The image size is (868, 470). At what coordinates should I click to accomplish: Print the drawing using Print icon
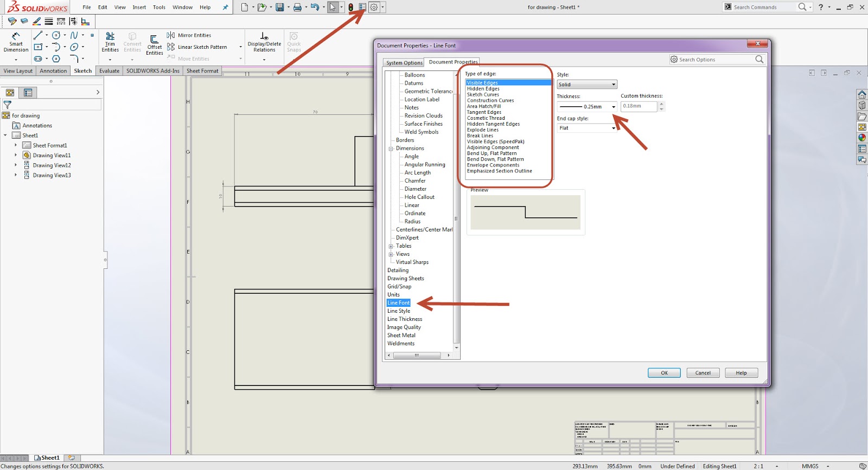tap(297, 7)
